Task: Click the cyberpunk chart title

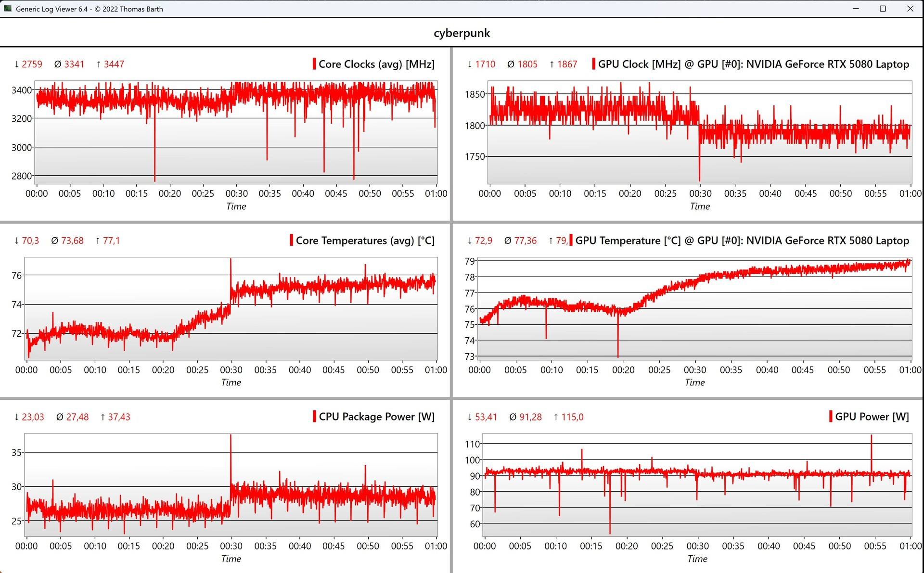Action: 462,33
